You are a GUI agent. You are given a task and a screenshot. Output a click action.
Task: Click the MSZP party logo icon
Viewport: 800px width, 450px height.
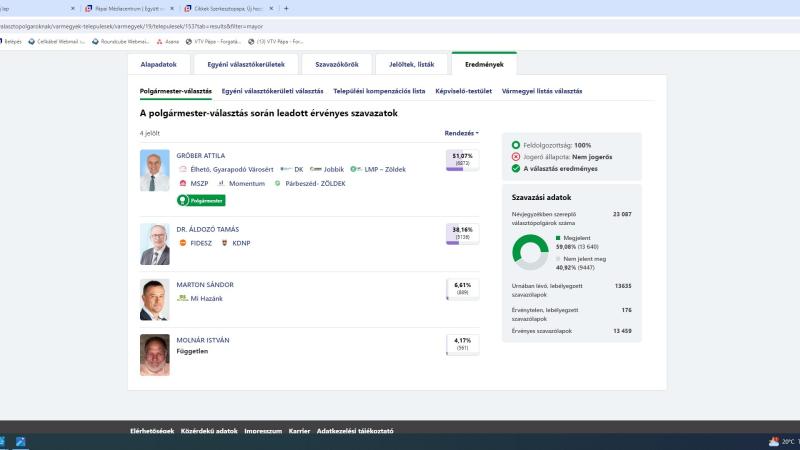tap(182, 184)
